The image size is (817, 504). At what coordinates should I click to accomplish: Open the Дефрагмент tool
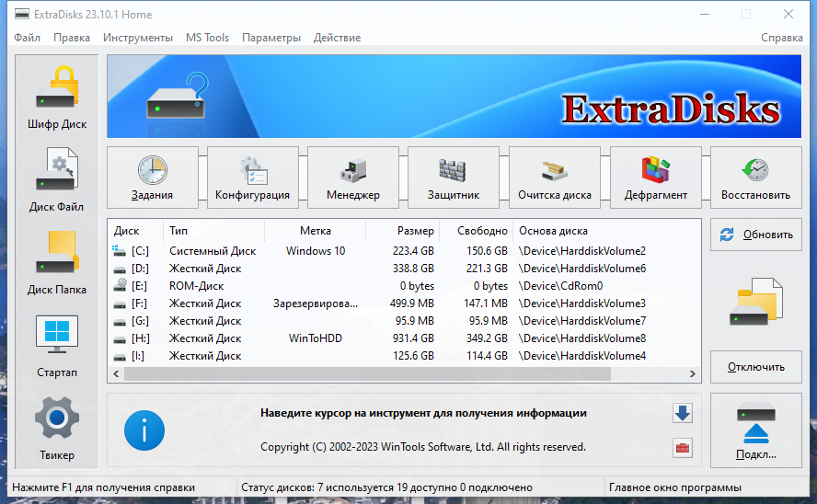tap(655, 178)
